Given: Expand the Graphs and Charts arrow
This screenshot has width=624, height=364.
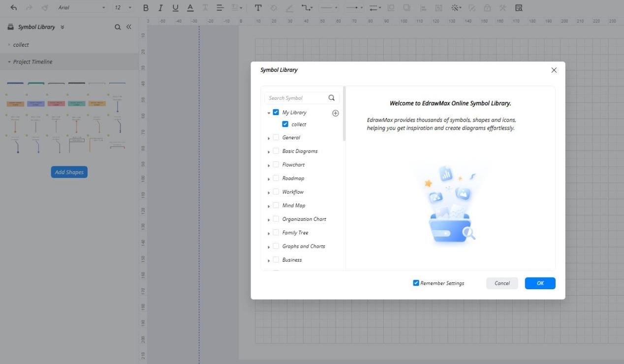Looking at the screenshot, I should 269,247.
